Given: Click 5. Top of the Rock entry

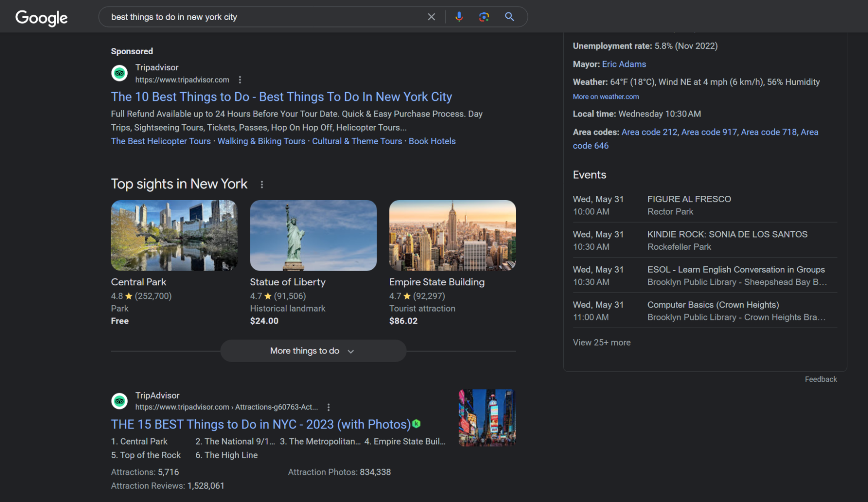Looking at the screenshot, I should coord(146,455).
